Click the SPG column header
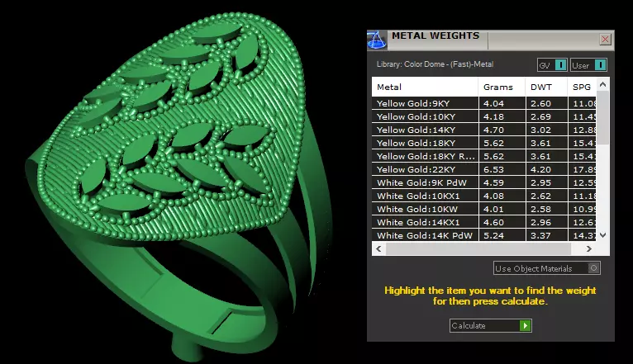The image size is (633, 364). [582, 87]
